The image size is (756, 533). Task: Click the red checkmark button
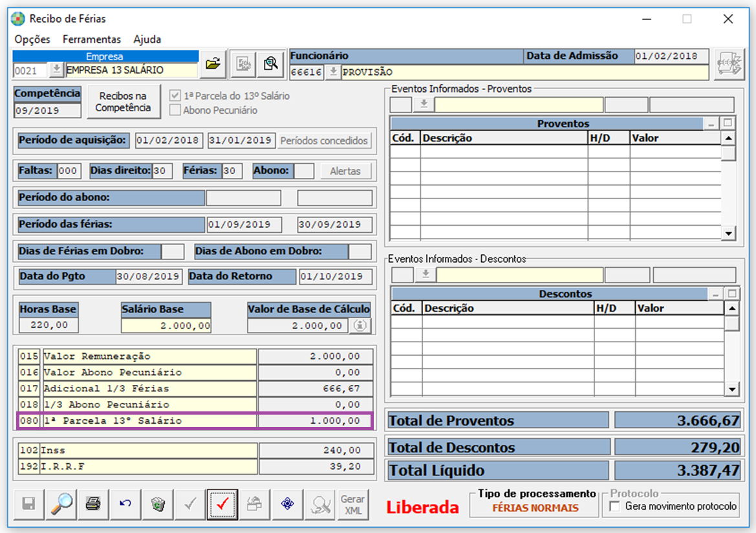coord(222,505)
